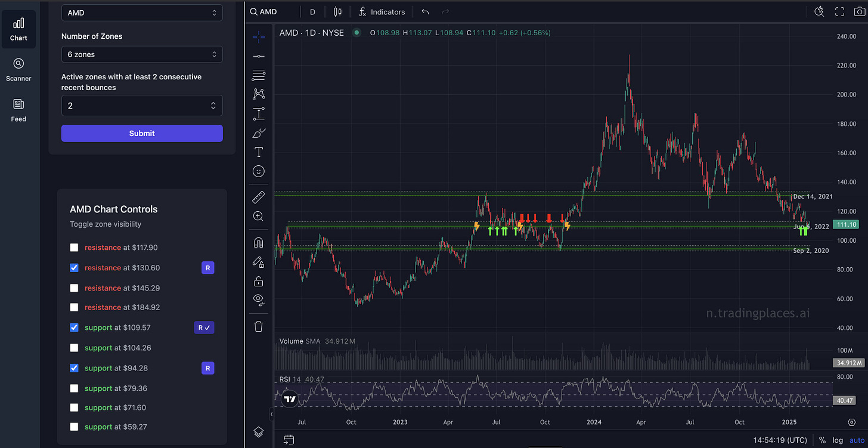The width and height of the screenshot is (868, 448).
Task: Select the trend line drawing tool
Action: (x=259, y=55)
